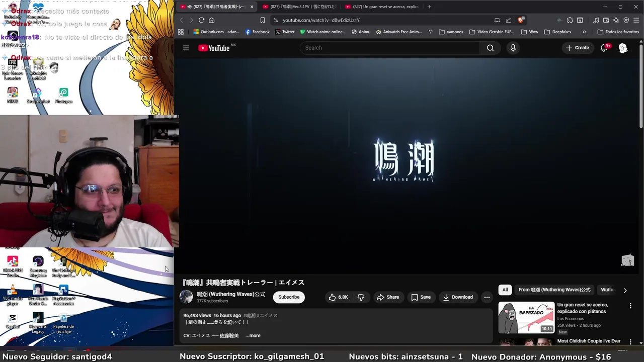Open Watch anime online bookmark
This screenshot has height=362, width=644.
click(323, 32)
